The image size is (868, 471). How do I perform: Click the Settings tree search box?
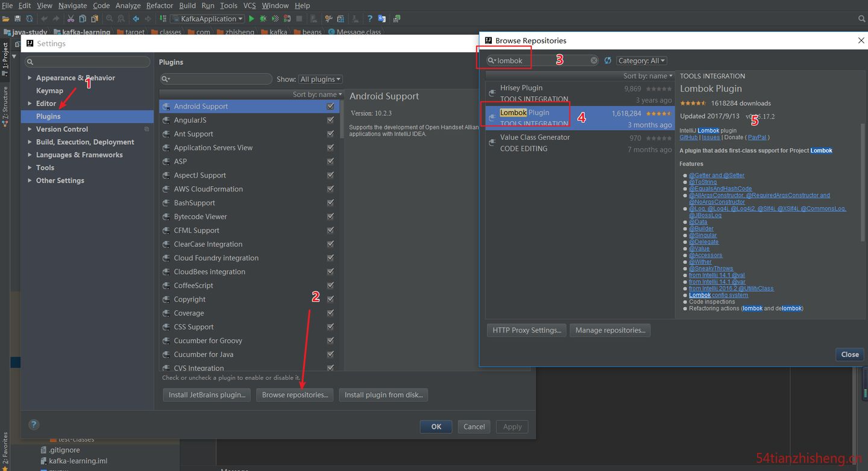click(87, 62)
